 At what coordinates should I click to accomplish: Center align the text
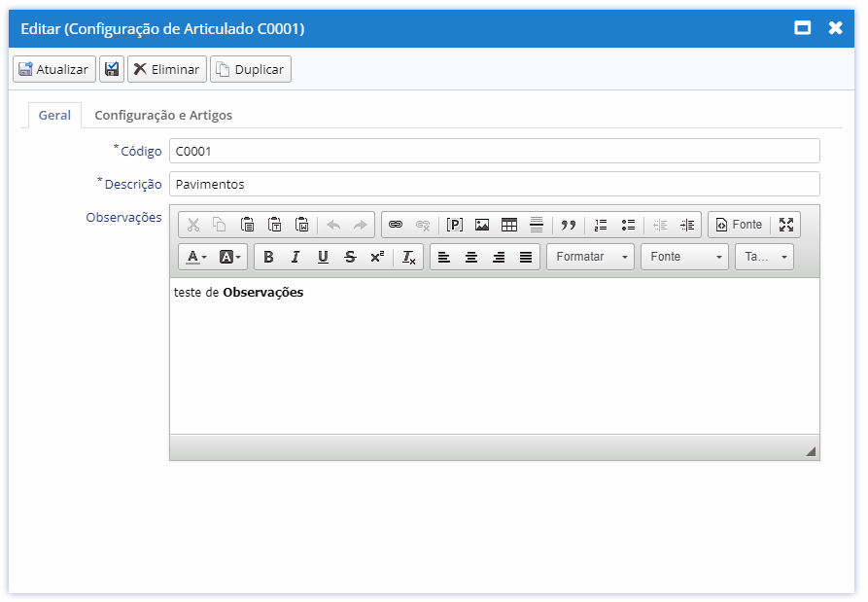pos(471,257)
